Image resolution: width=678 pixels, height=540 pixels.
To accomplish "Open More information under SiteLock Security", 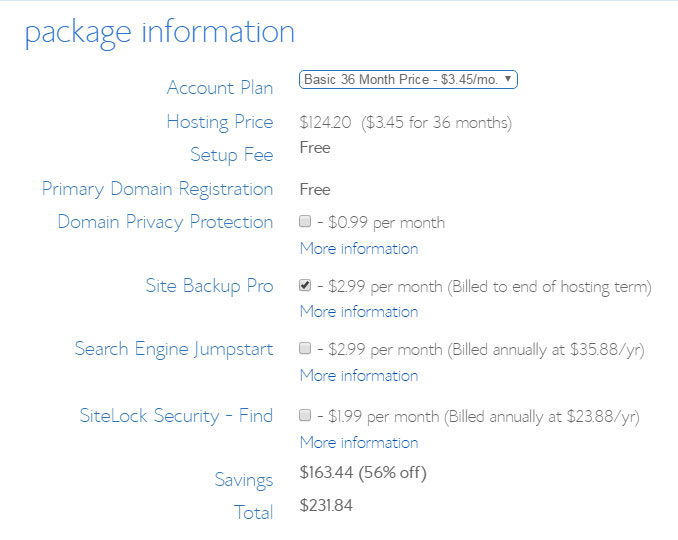I will click(x=359, y=443).
